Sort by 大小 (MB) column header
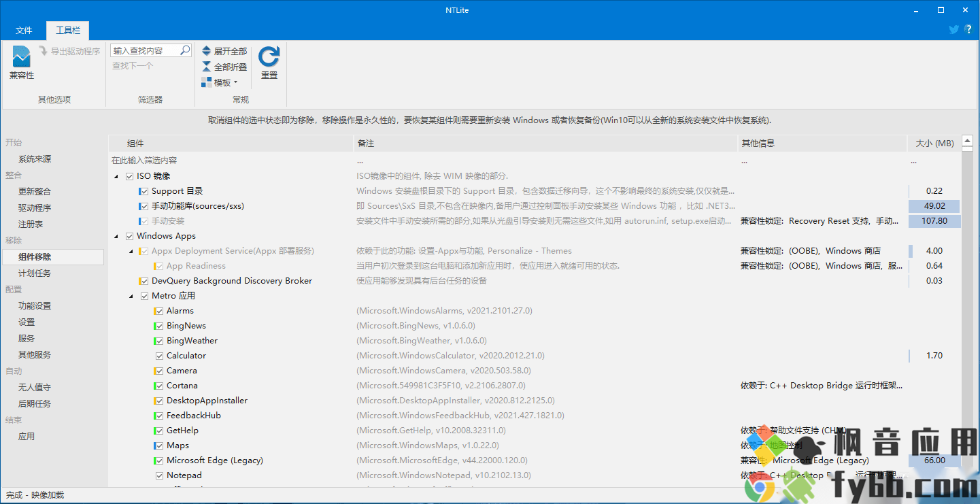The height and width of the screenshot is (504, 980). point(934,144)
